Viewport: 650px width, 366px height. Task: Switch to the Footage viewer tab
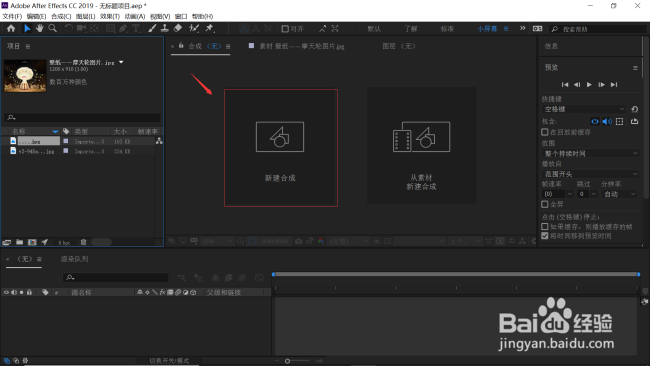point(302,46)
